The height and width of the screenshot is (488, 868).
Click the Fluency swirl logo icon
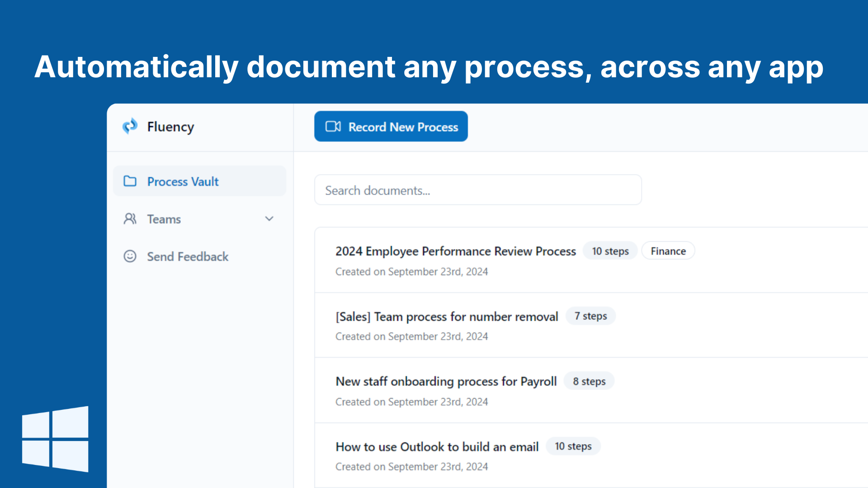(130, 127)
